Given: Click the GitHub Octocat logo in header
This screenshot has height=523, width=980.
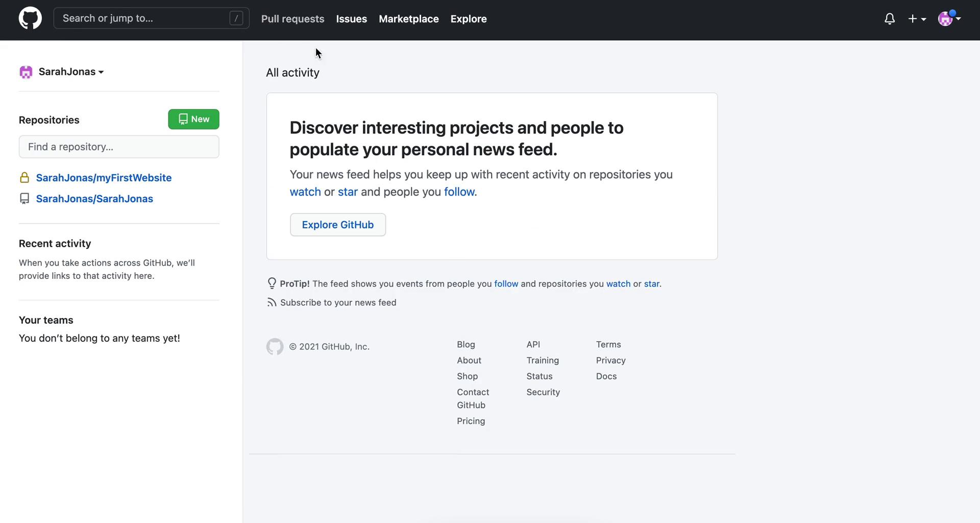Looking at the screenshot, I should [x=30, y=18].
